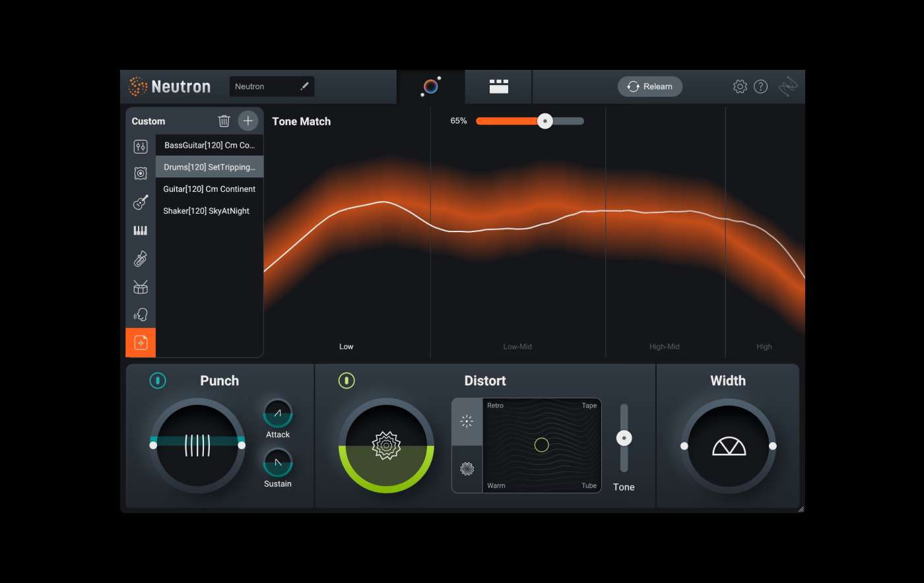The width and height of the screenshot is (924, 583).
Task: Click the Low frequency band label
Action: pyautogui.click(x=346, y=346)
